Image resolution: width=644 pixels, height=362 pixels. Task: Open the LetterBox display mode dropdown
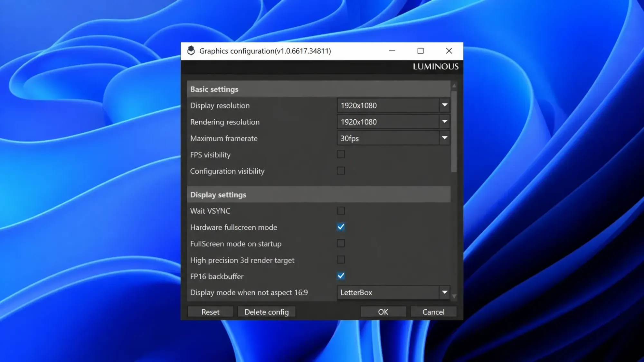(393, 292)
